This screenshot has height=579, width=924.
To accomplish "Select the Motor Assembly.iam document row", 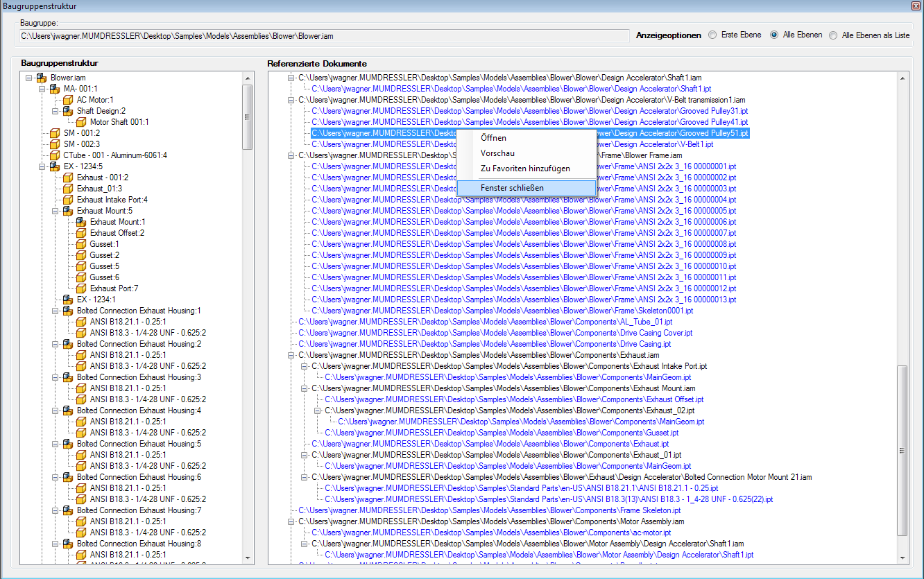I will [x=491, y=521].
